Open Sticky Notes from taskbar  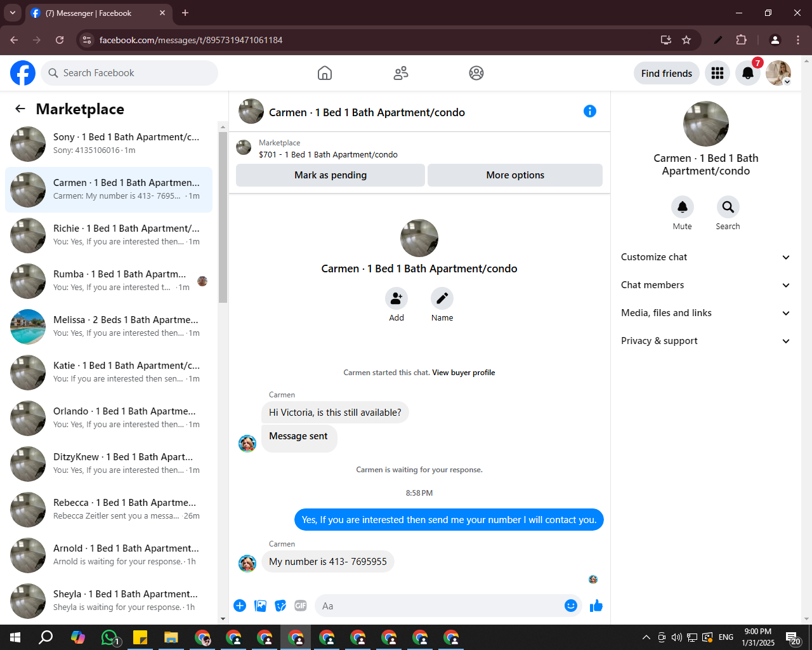[x=140, y=637]
